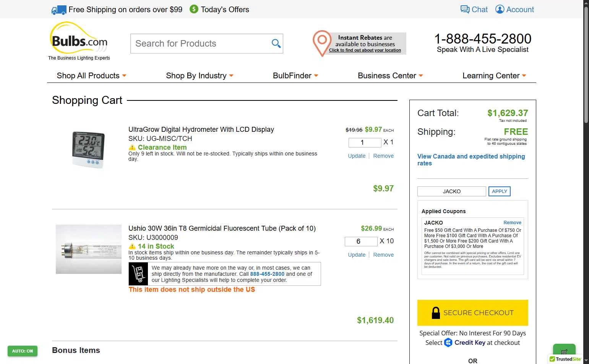Expand the Learning Center menu
The image size is (589, 364).
click(494, 76)
